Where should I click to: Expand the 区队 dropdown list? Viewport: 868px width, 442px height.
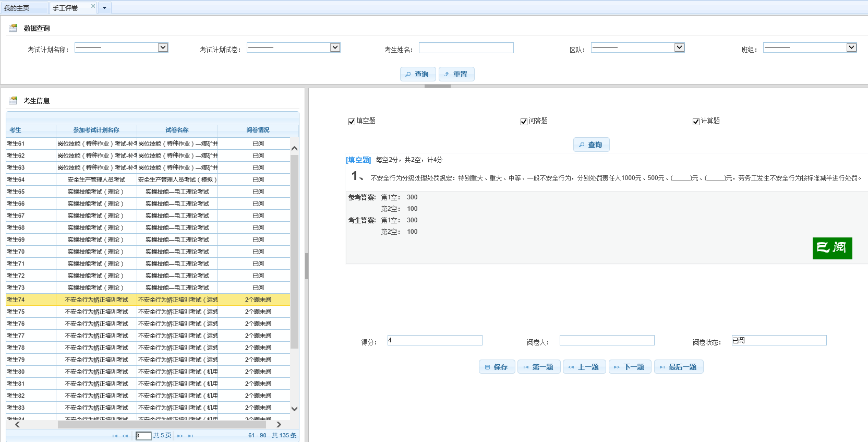(x=679, y=47)
